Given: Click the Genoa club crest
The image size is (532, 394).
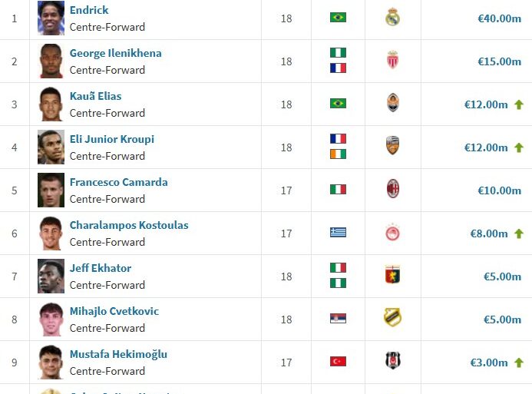Looking at the screenshot, I should [393, 276].
